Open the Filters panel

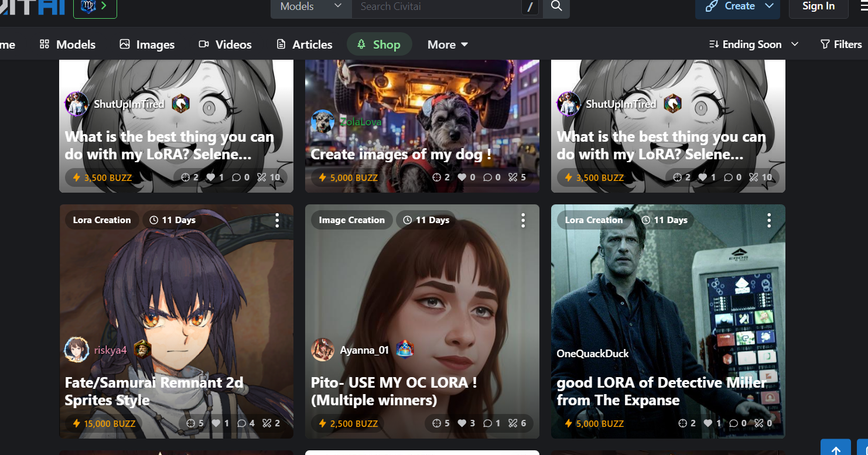[841, 45]
